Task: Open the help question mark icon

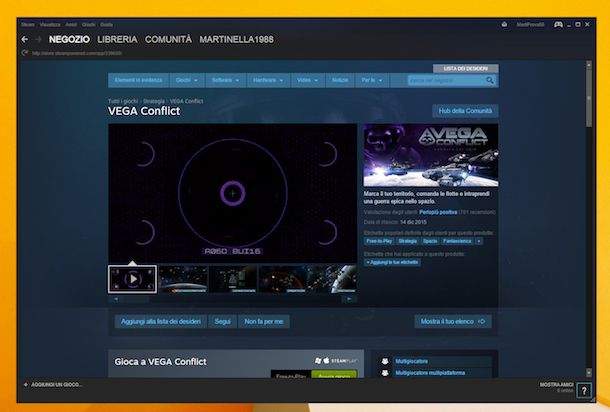Action: [584, 390]
